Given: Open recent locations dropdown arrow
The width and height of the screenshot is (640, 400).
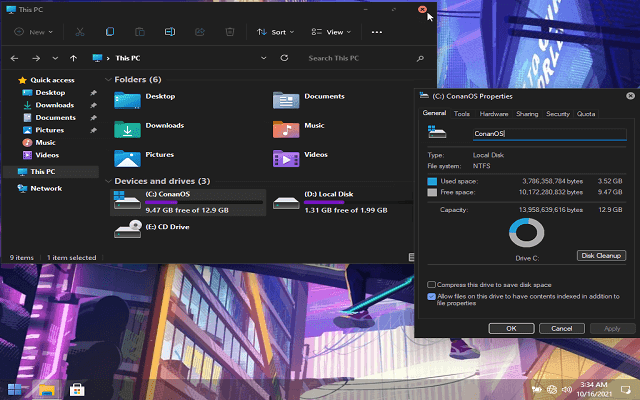Looking at the screenshot, I should point(55,58).
